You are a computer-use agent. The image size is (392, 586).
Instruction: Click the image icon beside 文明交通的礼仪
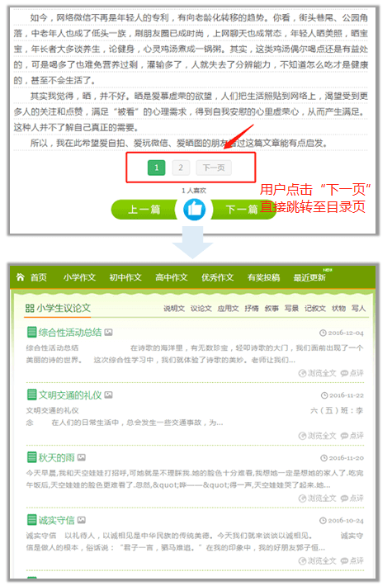pyautogui.click(x=108, y=395)
